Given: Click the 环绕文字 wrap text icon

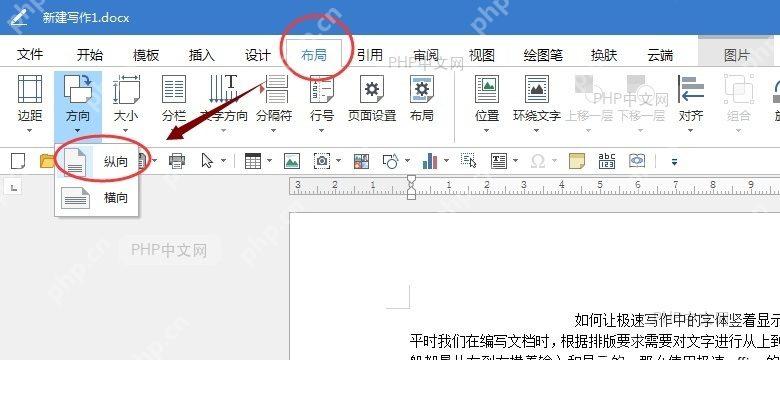Looking at the screenshot, I should point(537,89).
